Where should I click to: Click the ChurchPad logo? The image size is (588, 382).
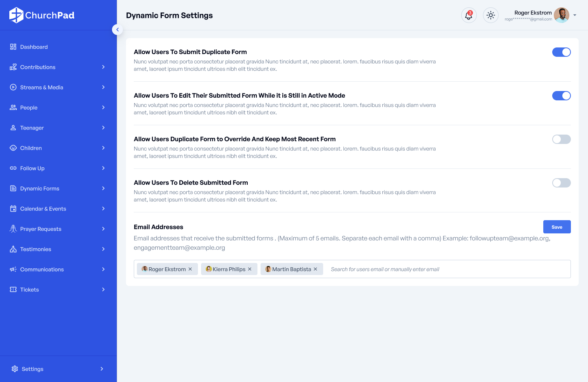[42, 15]
